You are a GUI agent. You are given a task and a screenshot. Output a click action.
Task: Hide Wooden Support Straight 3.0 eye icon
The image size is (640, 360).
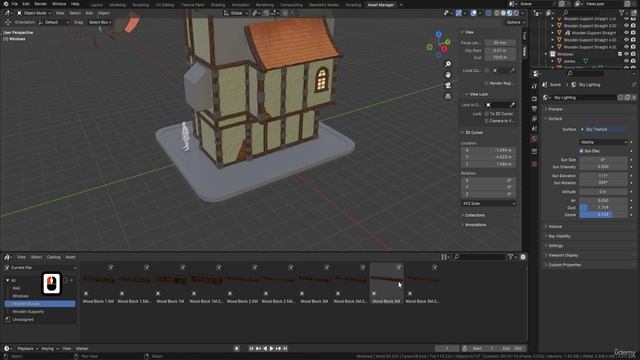[627, 26]
